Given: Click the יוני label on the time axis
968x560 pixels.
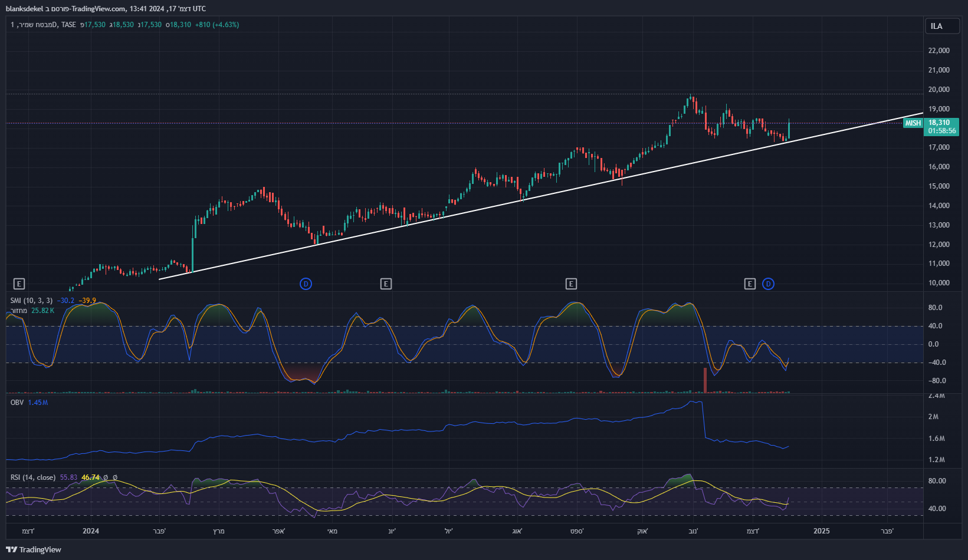Looking at the screenshot, I should click(392, 531).
